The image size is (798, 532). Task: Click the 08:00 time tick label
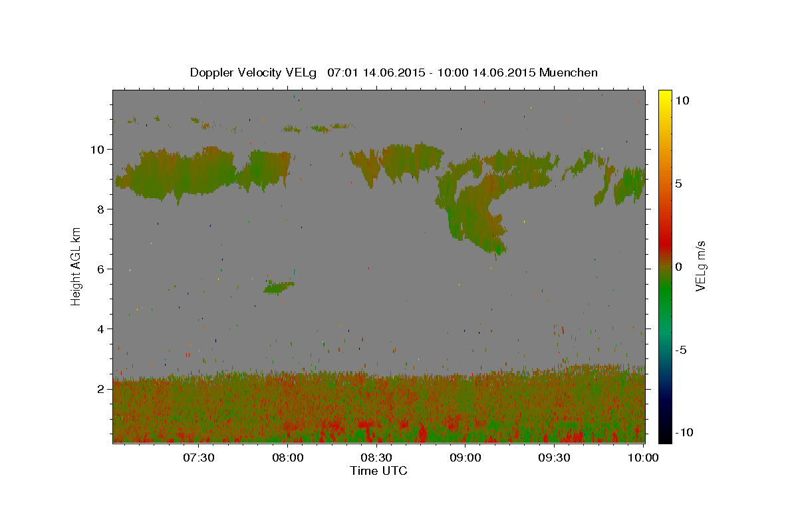point(289,458)
